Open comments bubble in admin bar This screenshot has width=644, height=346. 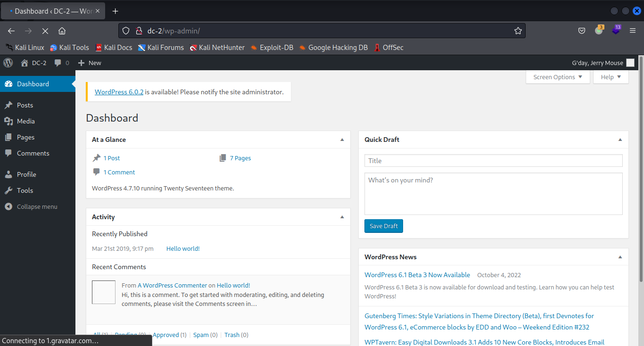[58, 63]
